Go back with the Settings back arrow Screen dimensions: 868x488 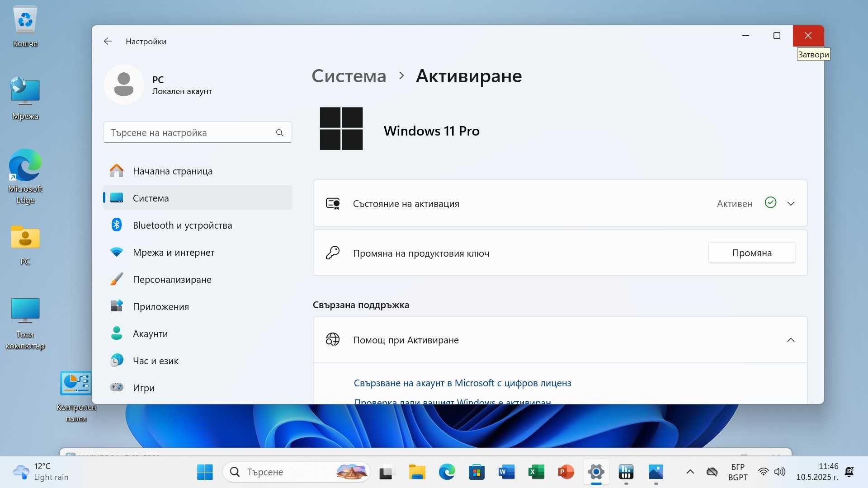click(x=108, y=41)
